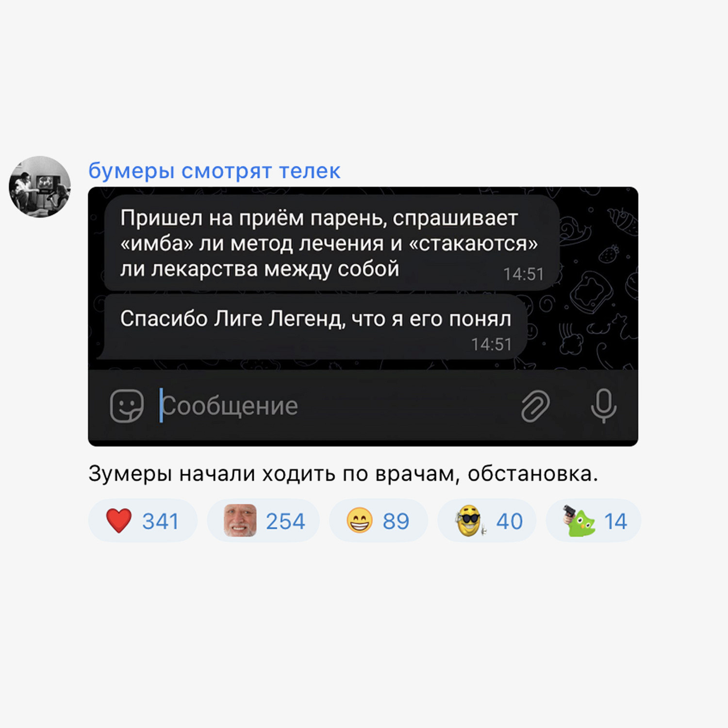Add the sunglasses smiley reaction with 40
This screenshot has width=728, height=728.
click(x=487, y=521)
